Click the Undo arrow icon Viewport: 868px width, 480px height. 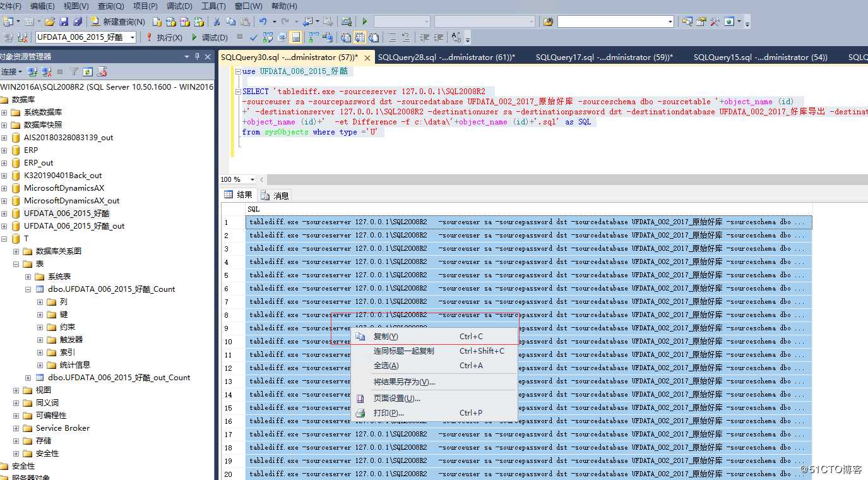(x=262, y=21)
